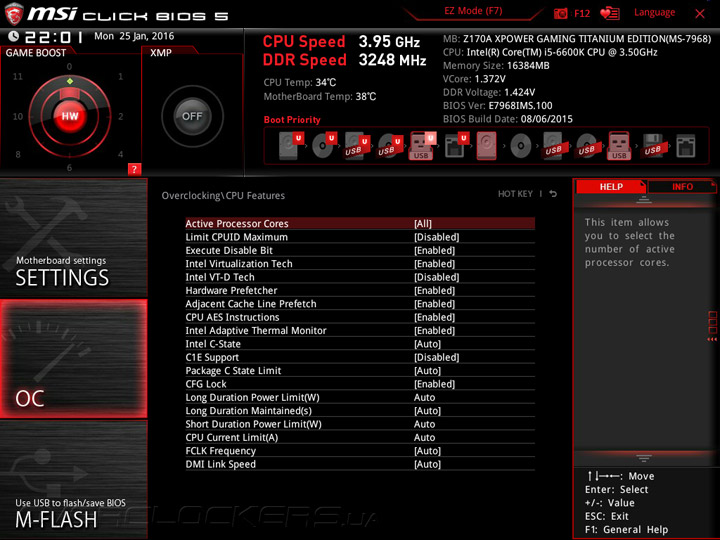Image resolution: width=720 pixels, height=540 pixels.
Task: Select the legacy USB key boot icon
Action: (619, 146)
